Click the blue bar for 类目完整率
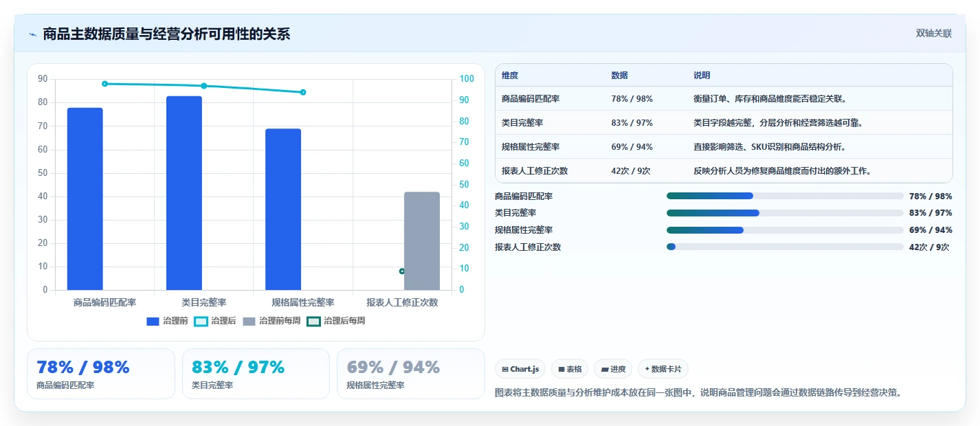 coord(184,193)
